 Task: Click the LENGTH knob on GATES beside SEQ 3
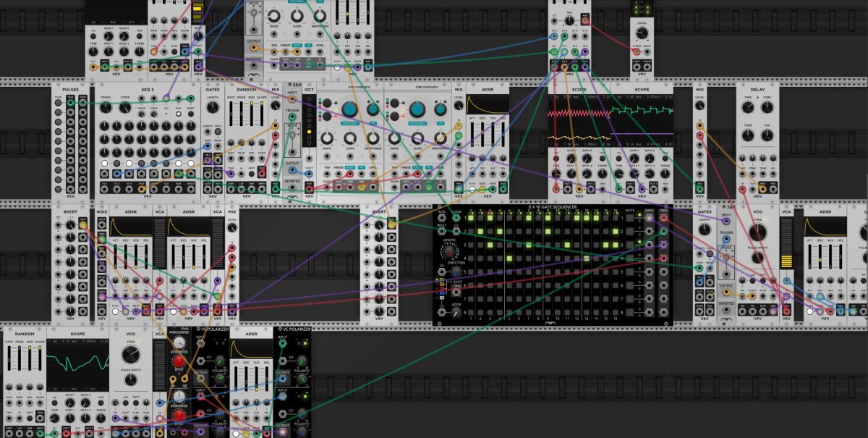click(213, 107)
